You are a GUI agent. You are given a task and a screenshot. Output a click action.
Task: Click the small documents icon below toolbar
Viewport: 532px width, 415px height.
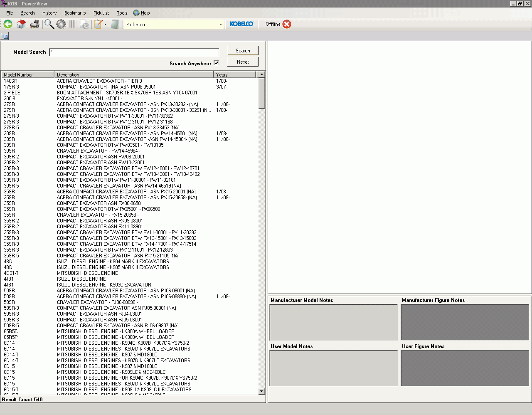pos(5,36)
